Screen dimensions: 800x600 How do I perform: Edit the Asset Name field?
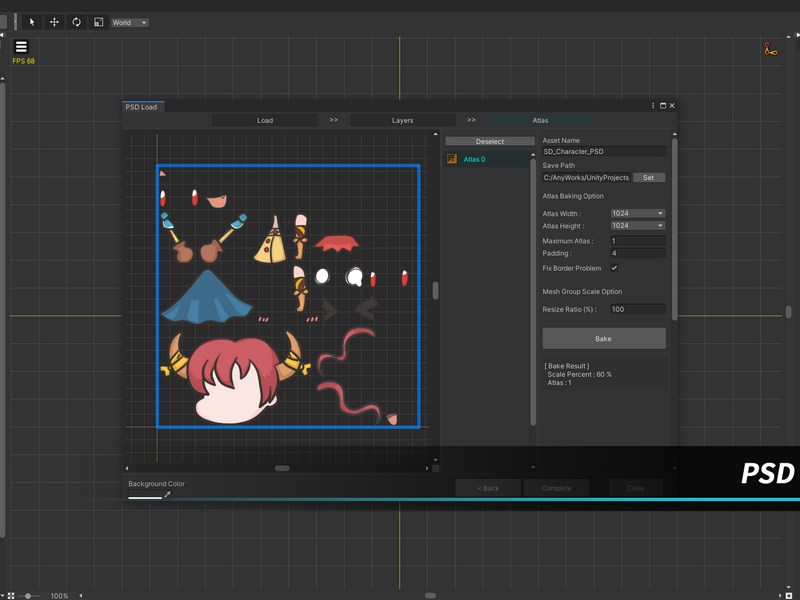point(604,152)
